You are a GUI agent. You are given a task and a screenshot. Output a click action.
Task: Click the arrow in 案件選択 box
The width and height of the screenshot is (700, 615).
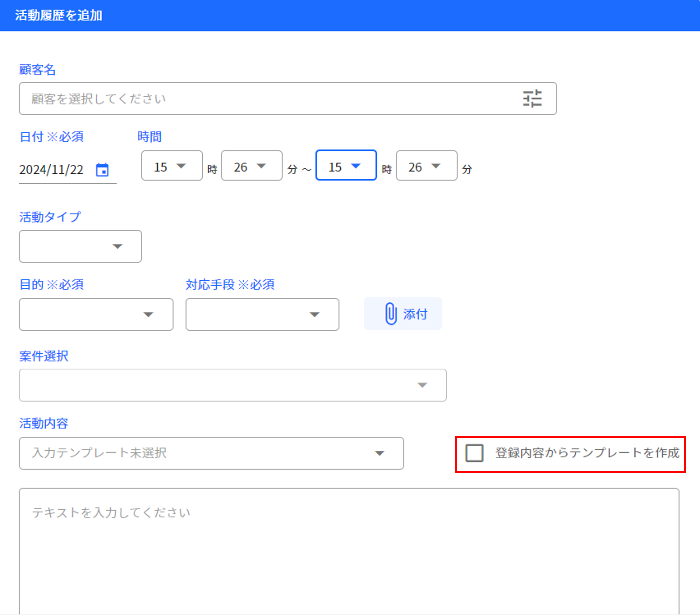pos(422,385)
